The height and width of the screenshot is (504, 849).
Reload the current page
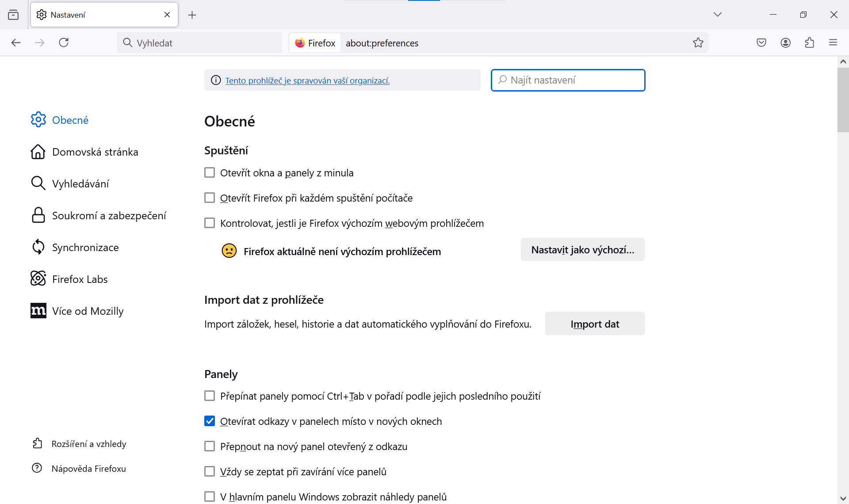(x=64, y=42)
